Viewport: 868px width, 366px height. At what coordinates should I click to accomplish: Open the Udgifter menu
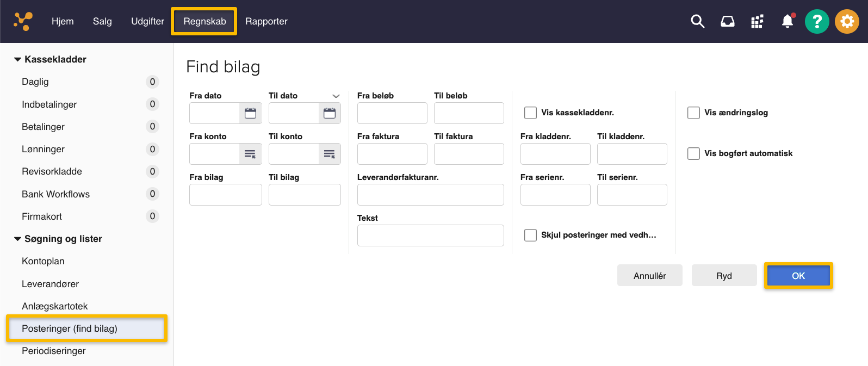click(x=147, y=21)
